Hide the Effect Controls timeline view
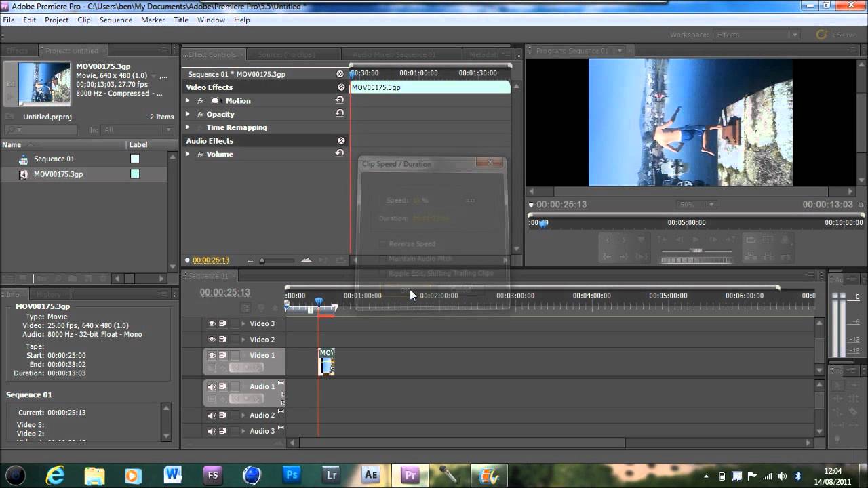 coord(340,74)
